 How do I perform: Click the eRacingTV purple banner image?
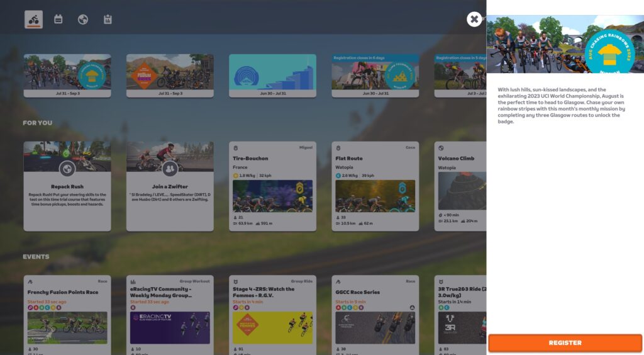[170, 327]
